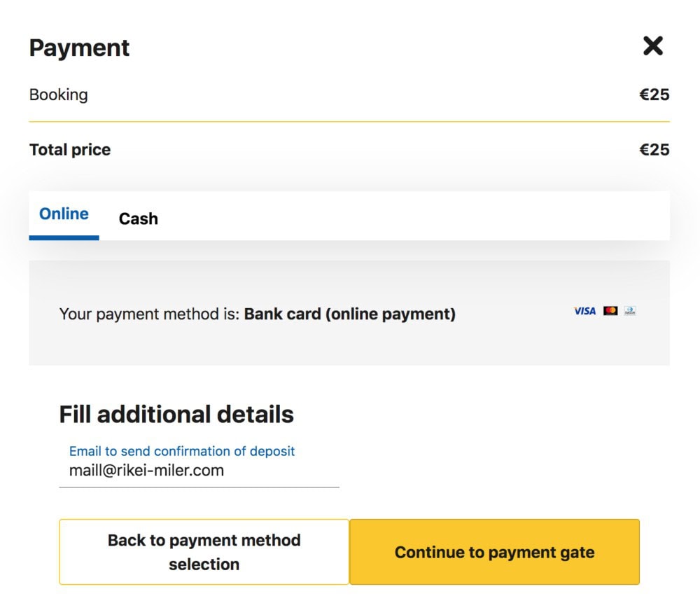Click the 'Fill additional details' heading
This screenshot has width=700, height=596.
[x=176, y=414]
